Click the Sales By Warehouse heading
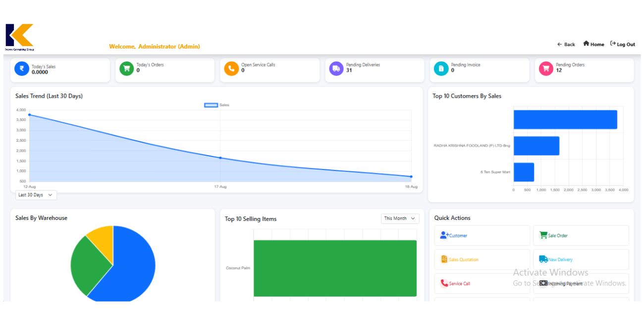 [41, 218]
